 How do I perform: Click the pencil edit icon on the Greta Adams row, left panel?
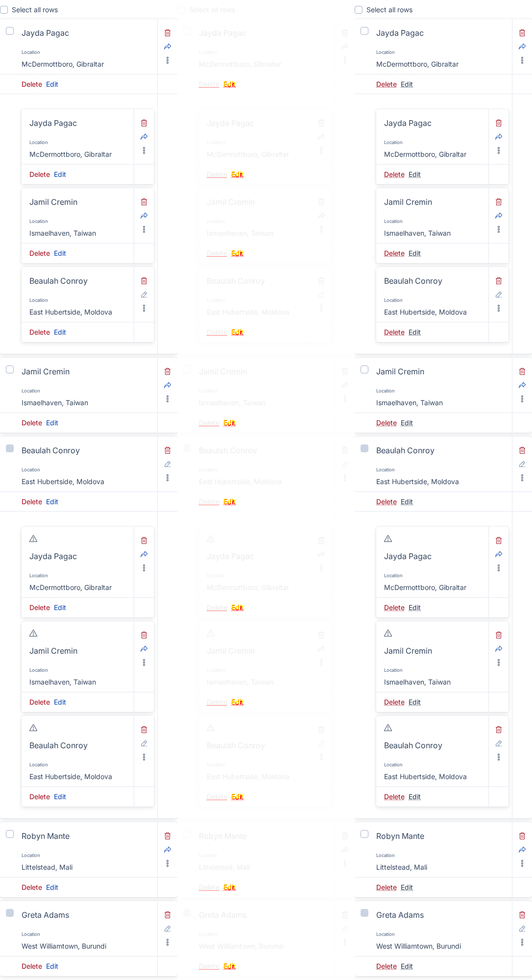tap(168, 929)
